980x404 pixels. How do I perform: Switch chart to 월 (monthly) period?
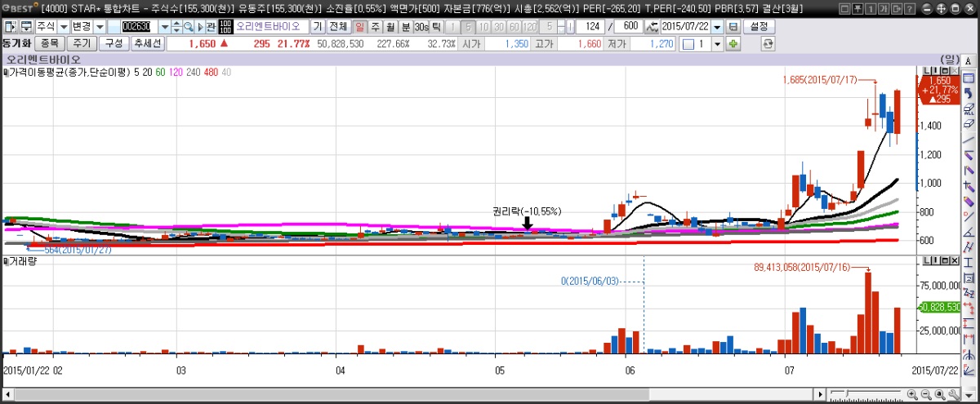click(390, 27)
